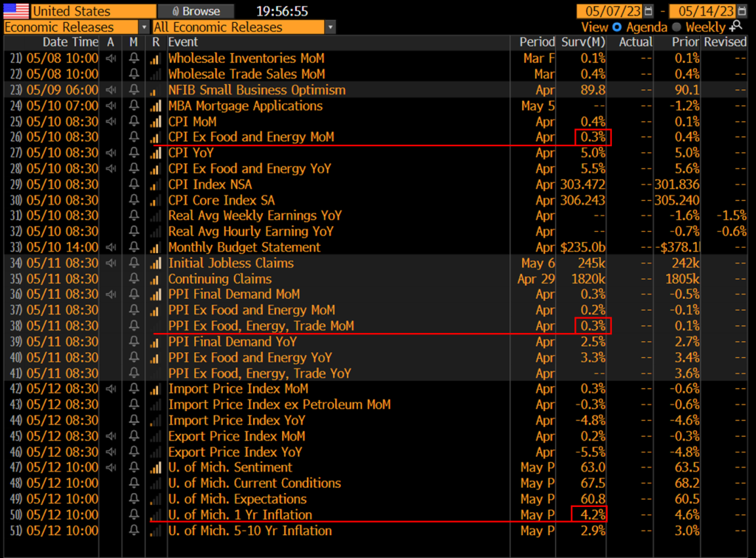Viewport: 756px width, 558px height.
Task: Click the 1820k survey value for Continuing Claims
Action: 588,278
